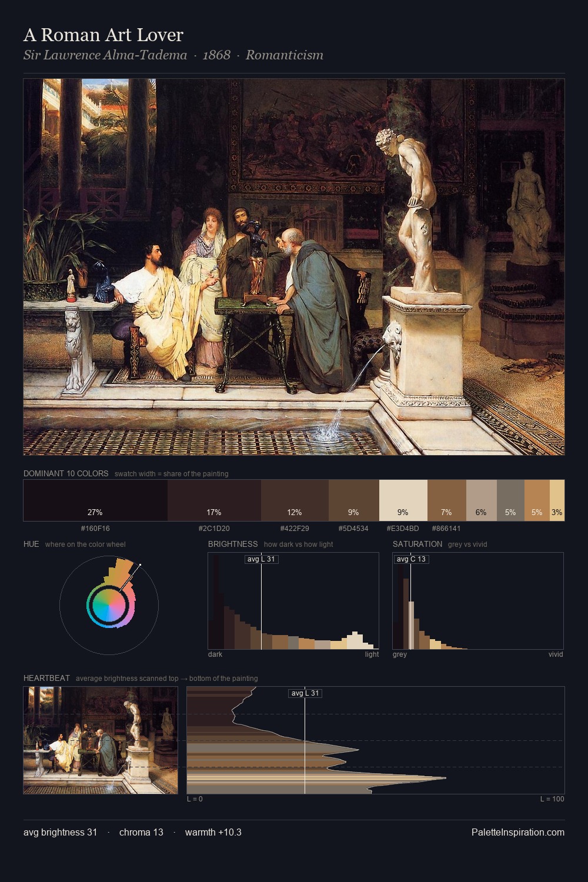Click the hue color wheel
The width and height of the screenshot is (588, 882).
point(109,604)
